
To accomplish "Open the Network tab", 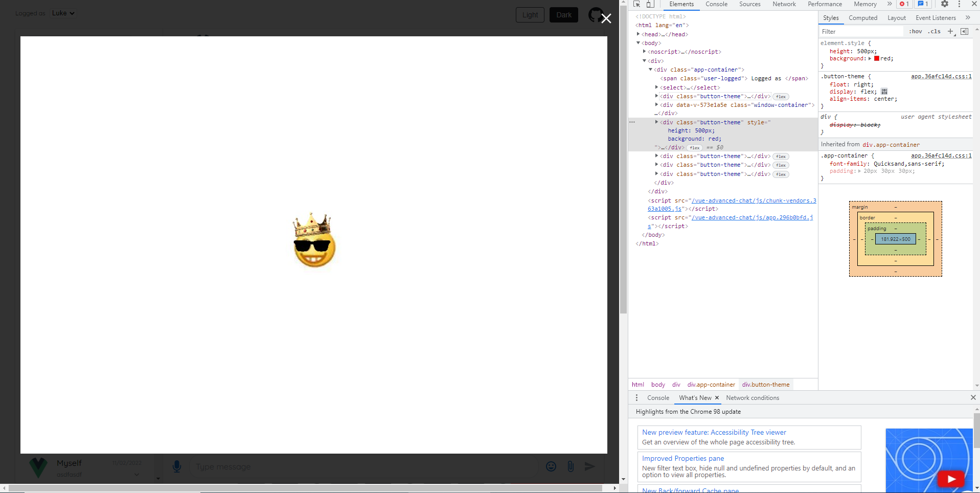I will coord(784,4).
